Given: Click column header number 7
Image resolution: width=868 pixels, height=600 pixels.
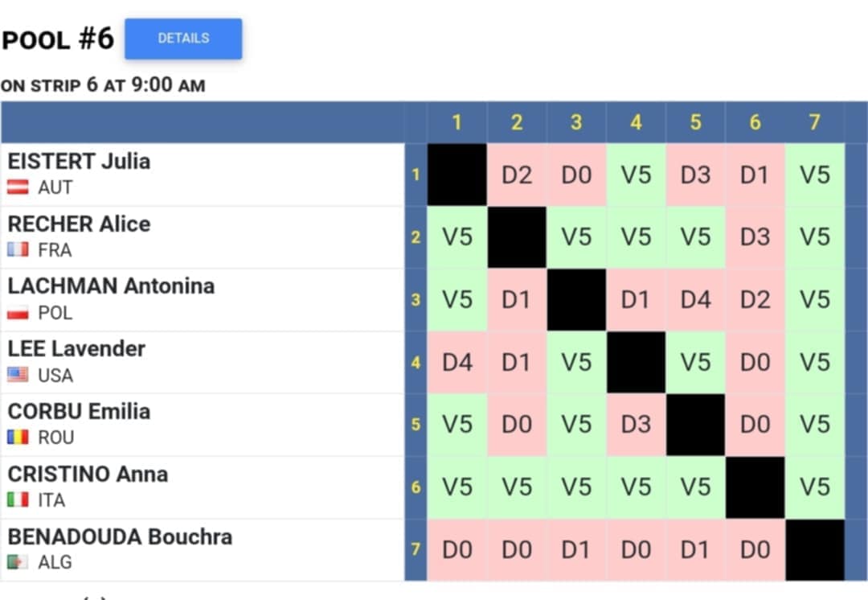Looking at the screenshot, I should point(814,122).
